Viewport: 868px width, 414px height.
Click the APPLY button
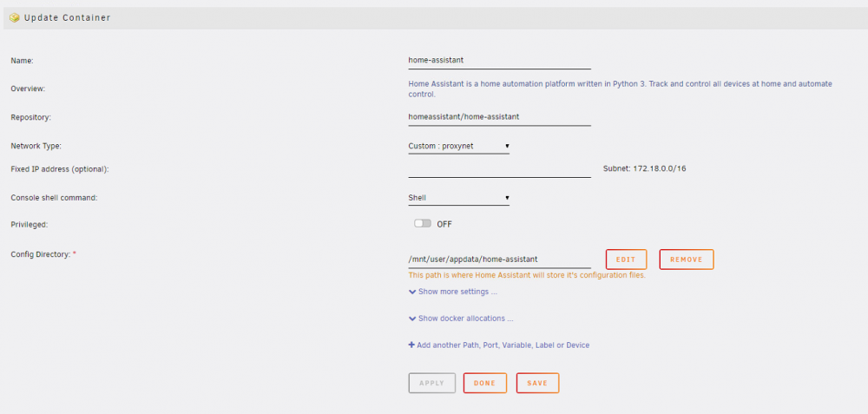[431, 383]
